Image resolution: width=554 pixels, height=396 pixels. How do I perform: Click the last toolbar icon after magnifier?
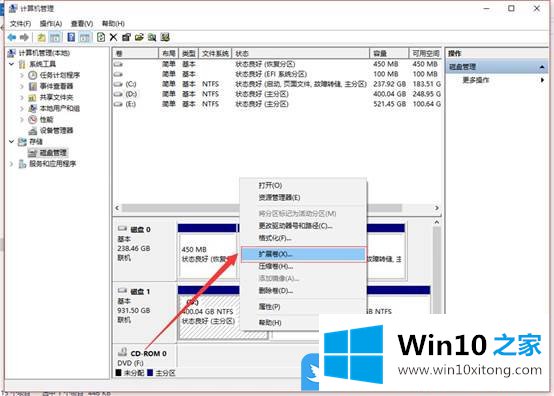[x=165, y=37]
